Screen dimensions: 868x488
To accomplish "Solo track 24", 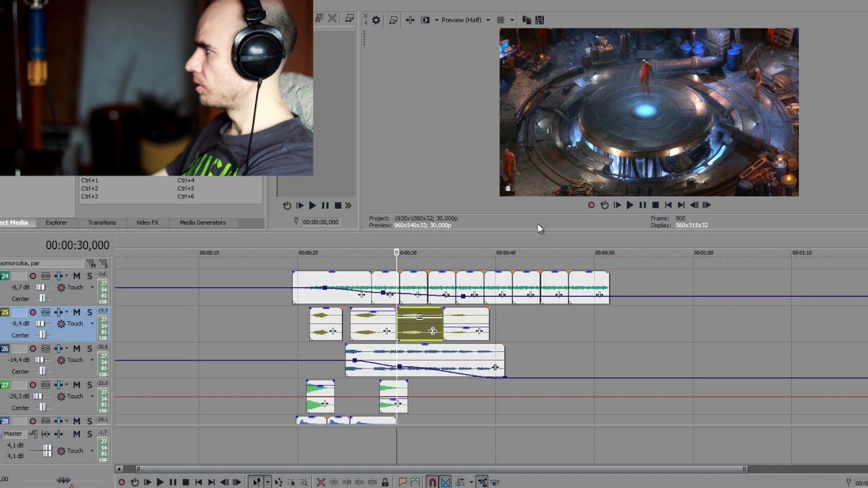I will (89, 276).
